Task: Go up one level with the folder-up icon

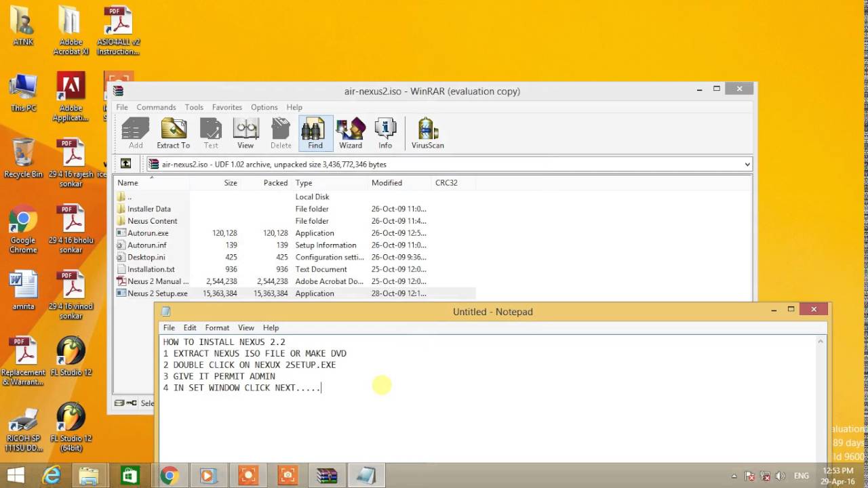Action: click(125, 164)
